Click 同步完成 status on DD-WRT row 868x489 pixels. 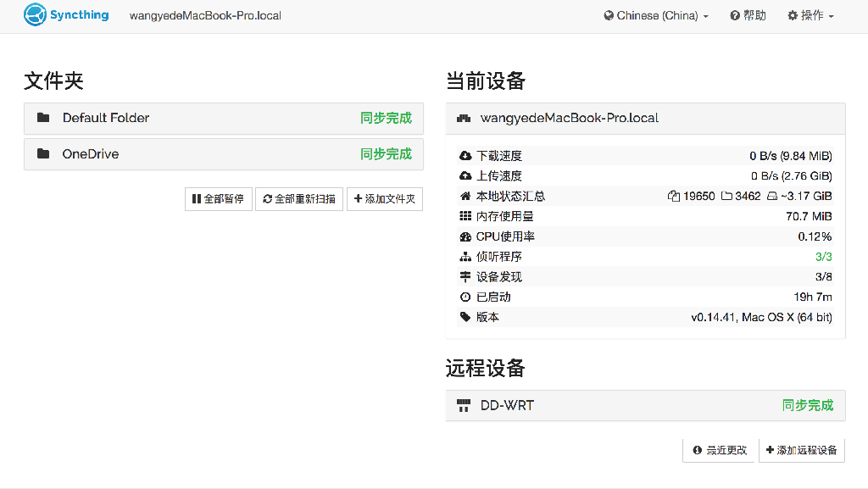pyautogui.click(x=808, y=405)
